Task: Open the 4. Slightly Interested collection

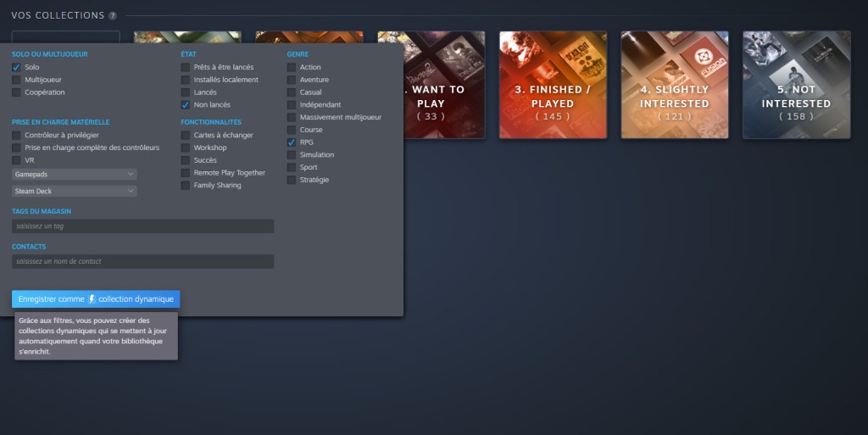Action: tap(675, 85)
